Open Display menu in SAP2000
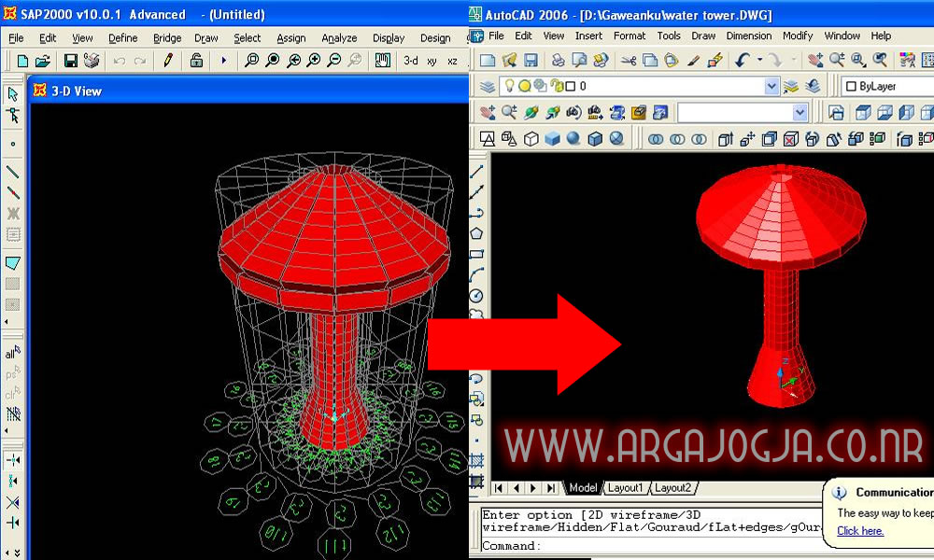 [x=389, y=38]
